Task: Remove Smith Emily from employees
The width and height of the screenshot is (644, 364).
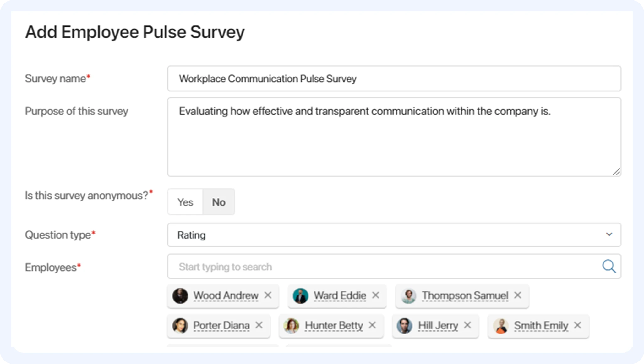Action: (x=577, y=325)
